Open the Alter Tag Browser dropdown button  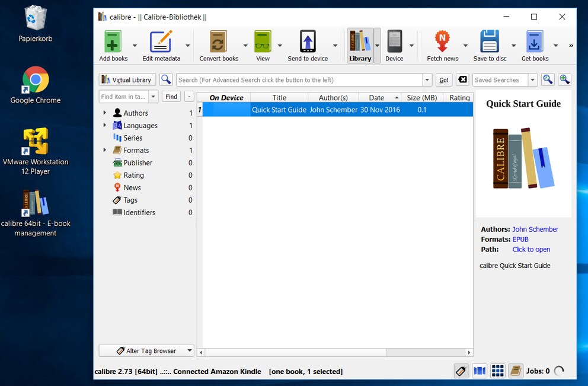(x=146, y=350)
